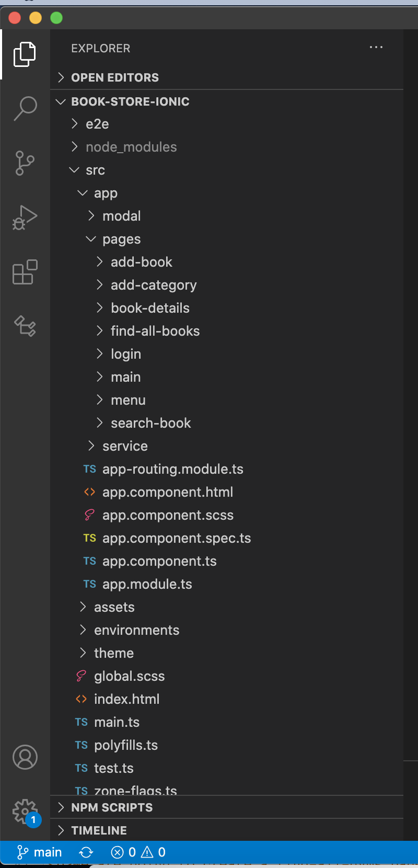The image size is (418, 868).
Task: Expand the OPEN EDITORS section
Action: click(115, 77)
